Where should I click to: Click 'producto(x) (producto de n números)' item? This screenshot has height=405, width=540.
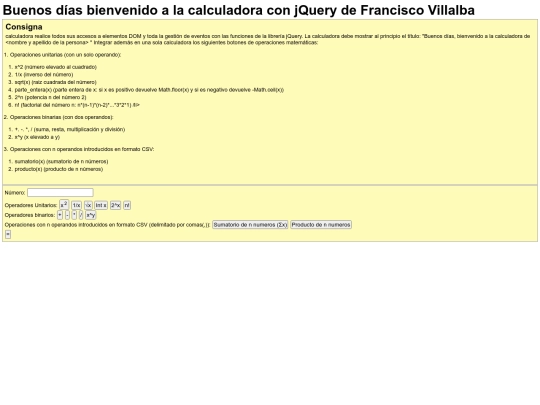click(59, 169)
